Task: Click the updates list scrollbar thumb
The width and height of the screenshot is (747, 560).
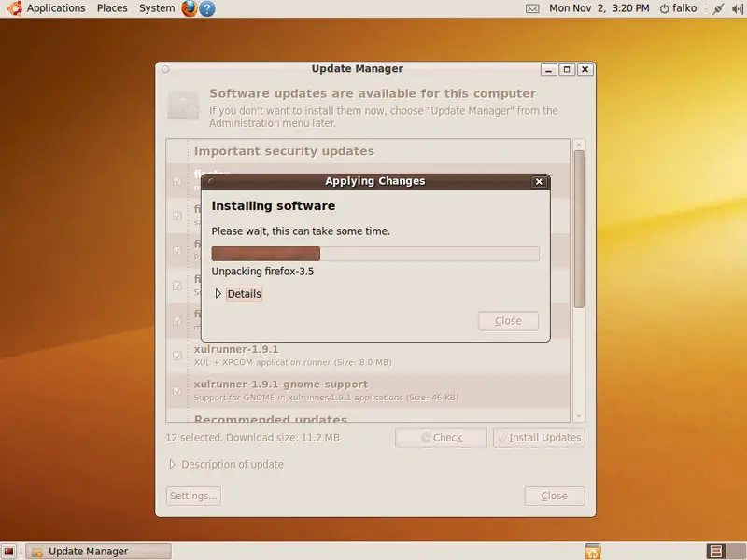Action: 579,229
